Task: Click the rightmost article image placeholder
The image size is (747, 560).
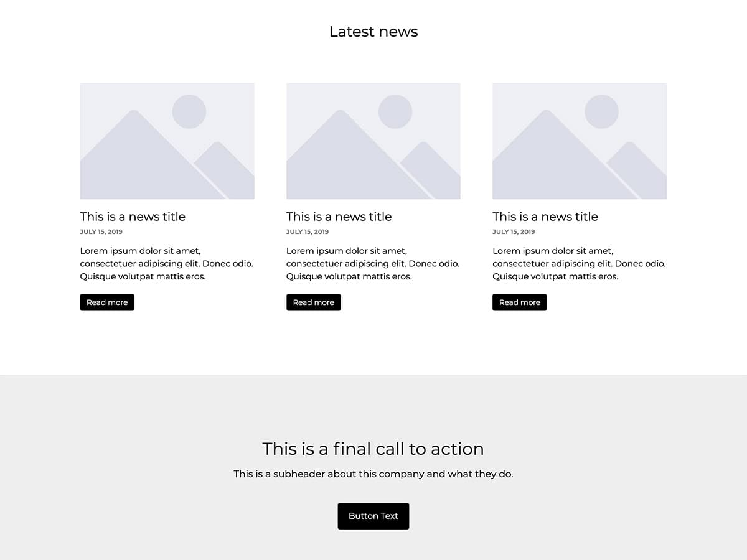Action: tap(580, 141)
